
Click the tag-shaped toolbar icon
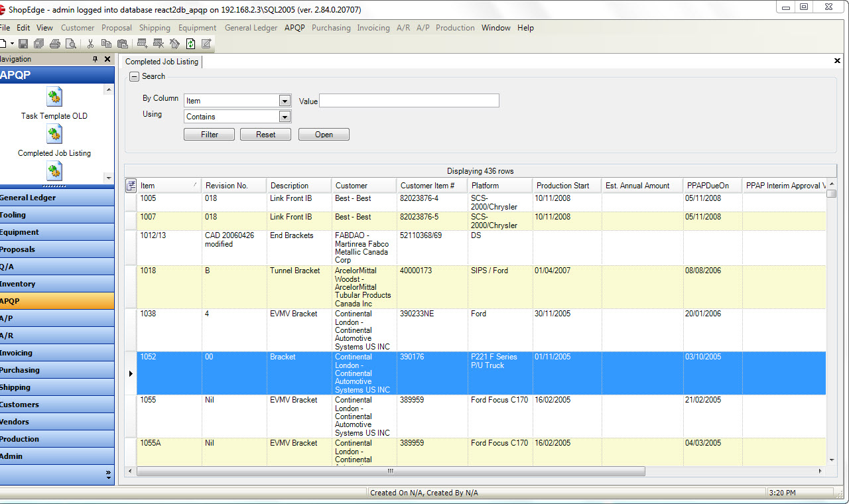click(x=174, y=44)
